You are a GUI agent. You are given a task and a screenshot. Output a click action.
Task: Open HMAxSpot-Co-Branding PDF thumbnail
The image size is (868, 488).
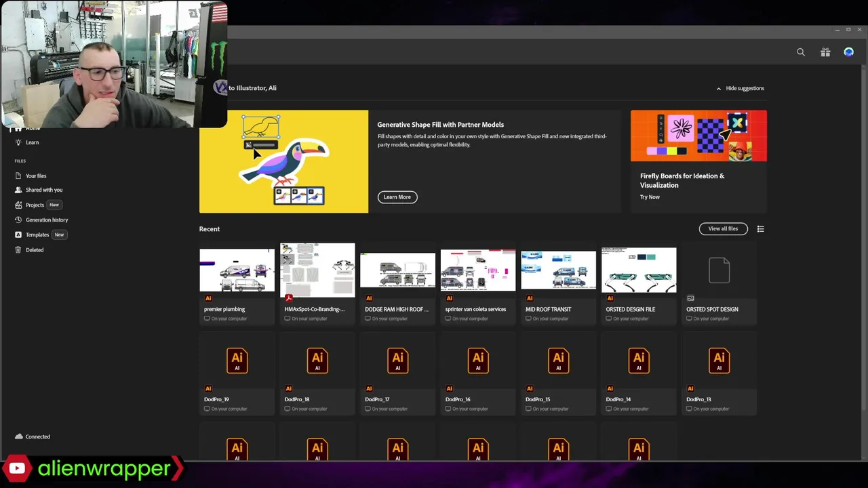(x=317, y=270)
